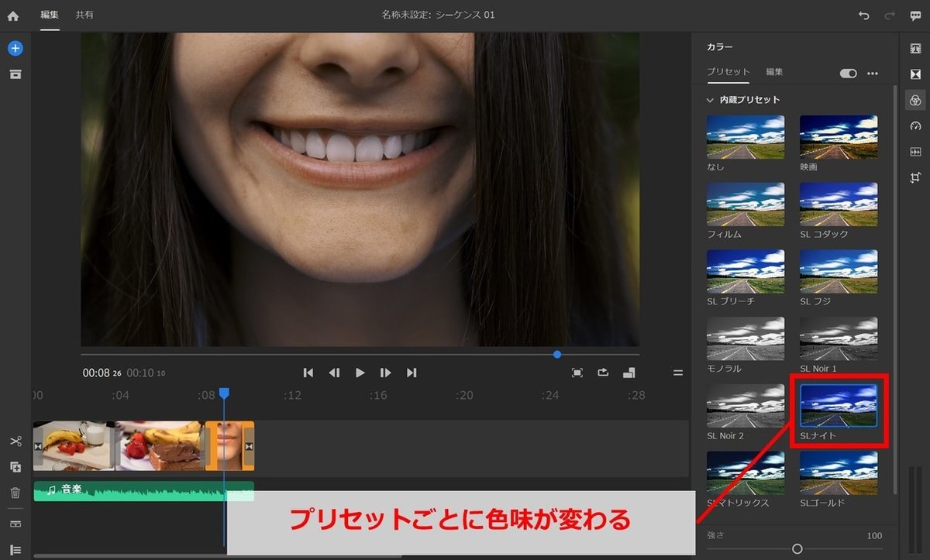The height and width of the screenshot is (560, 930).
Task: Open the Titles panel icon
Action: [915, 49]
